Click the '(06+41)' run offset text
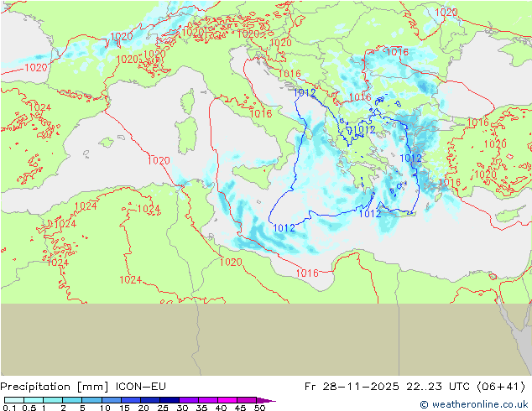 (x=501, y=386)
